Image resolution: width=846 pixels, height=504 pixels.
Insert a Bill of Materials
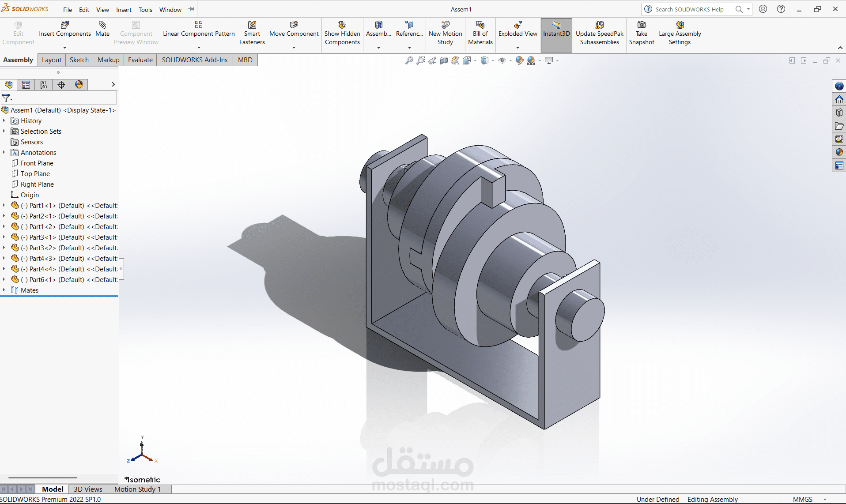[480, 33]
